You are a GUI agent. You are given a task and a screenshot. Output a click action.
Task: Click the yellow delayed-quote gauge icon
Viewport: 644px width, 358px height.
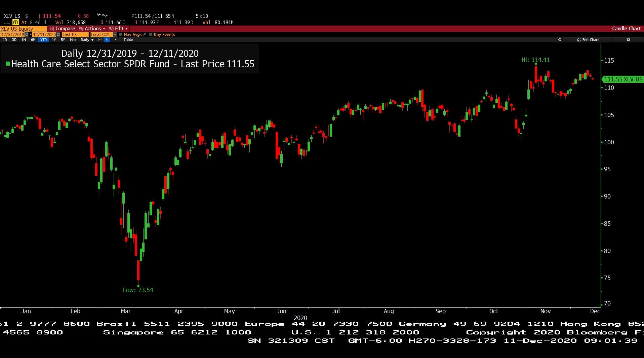point(15,22)
